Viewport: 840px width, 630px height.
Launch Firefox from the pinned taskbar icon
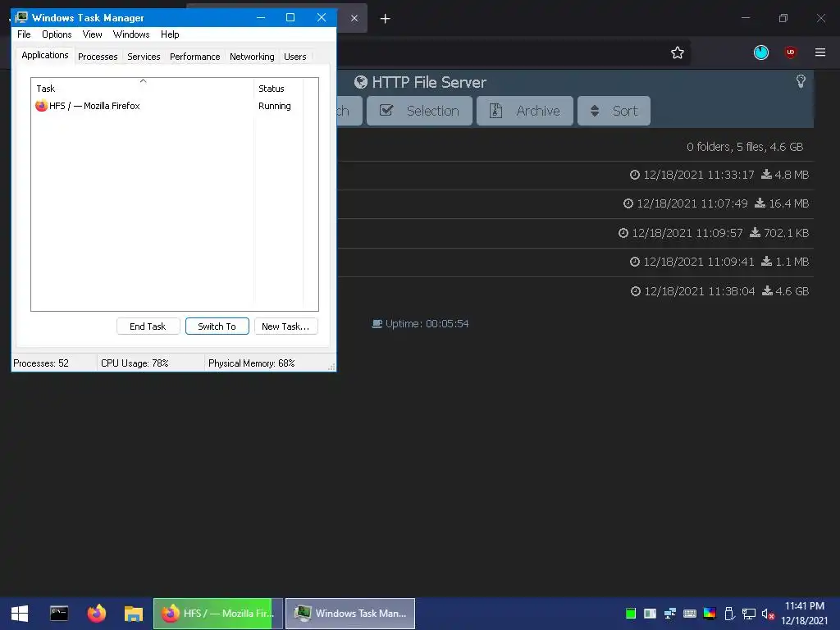tap(97, 614)
